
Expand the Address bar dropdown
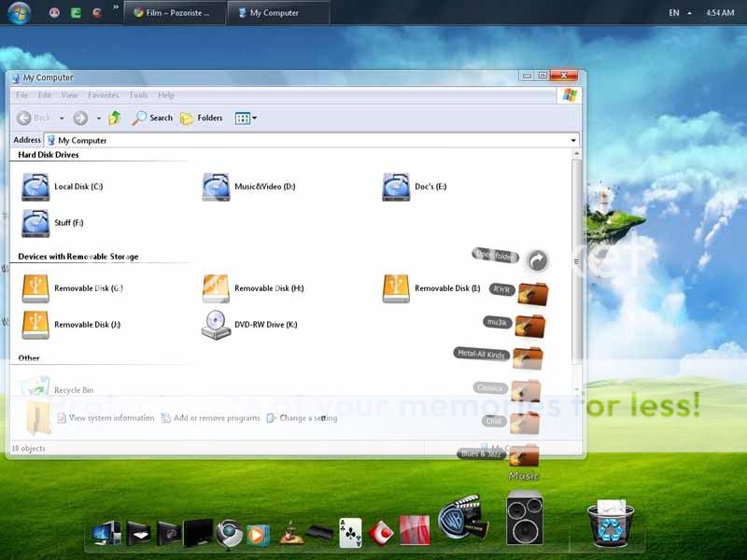[x=573, y=140]
